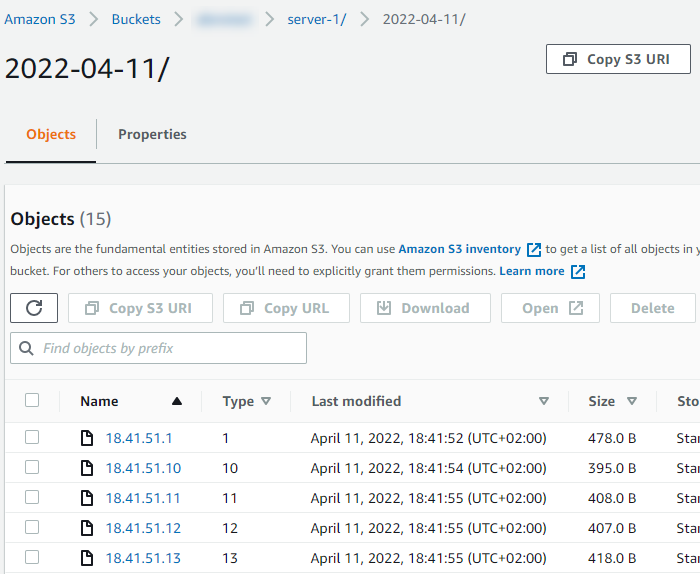
Task: Click the file icon beside 18.41.51.10
Action: coord(87,468)
